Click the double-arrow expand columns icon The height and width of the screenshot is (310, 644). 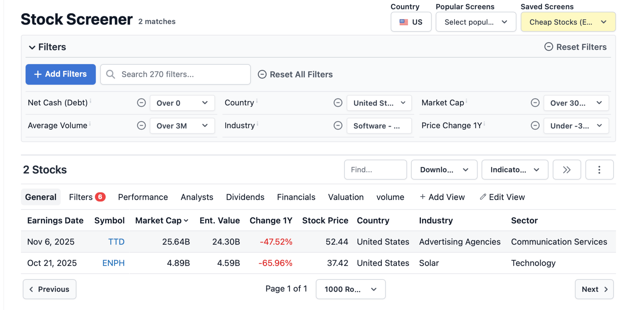click(567, 170)
